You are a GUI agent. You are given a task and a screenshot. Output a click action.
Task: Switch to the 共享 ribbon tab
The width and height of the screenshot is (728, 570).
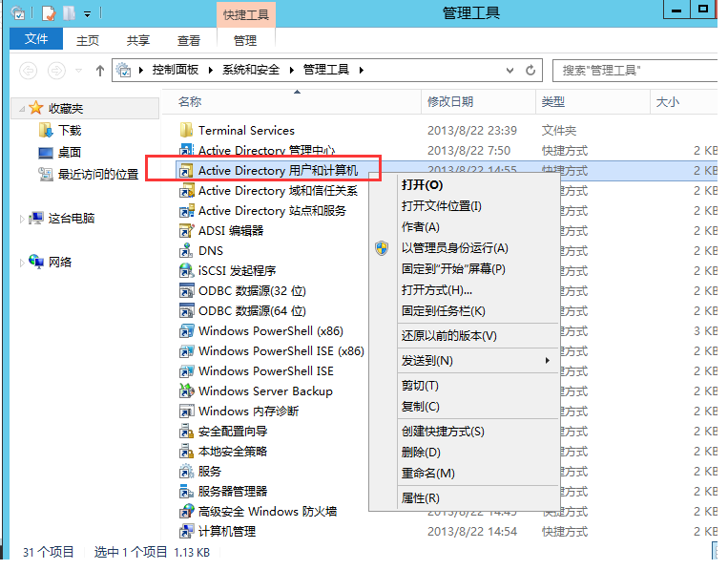pyautogui.click(x=138, y=40)
